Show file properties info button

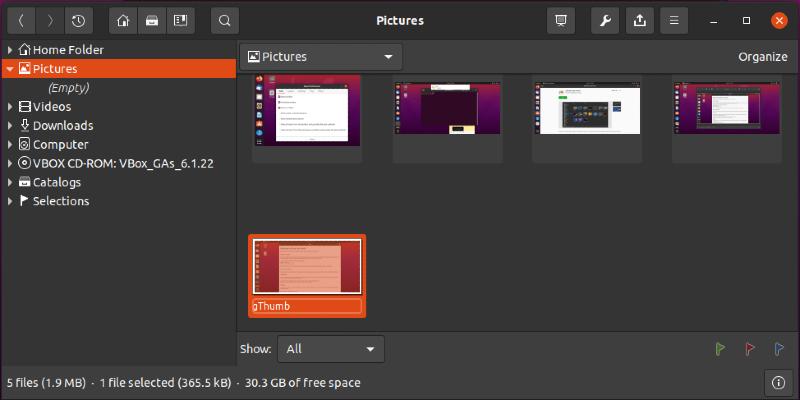pos(778,382)
